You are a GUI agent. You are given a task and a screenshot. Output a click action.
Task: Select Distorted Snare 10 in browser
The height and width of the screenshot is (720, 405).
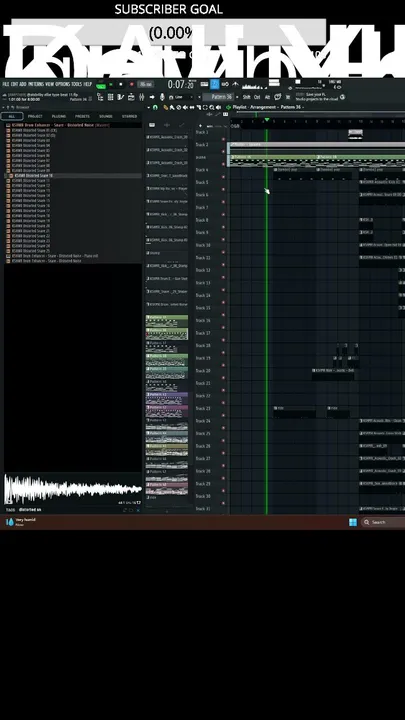click(x=73, y=175)
